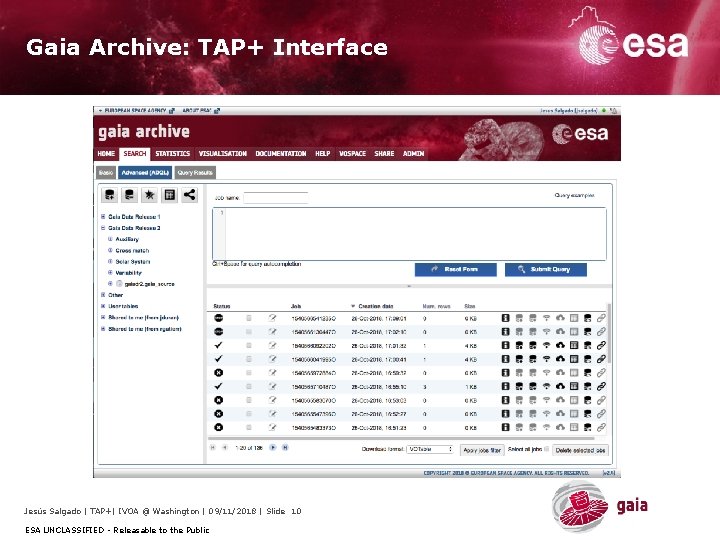Click cloud upload icon on 17:00:41 job
Image resolution: width=720 pixels, height=540 pixels.
(560, 359)
